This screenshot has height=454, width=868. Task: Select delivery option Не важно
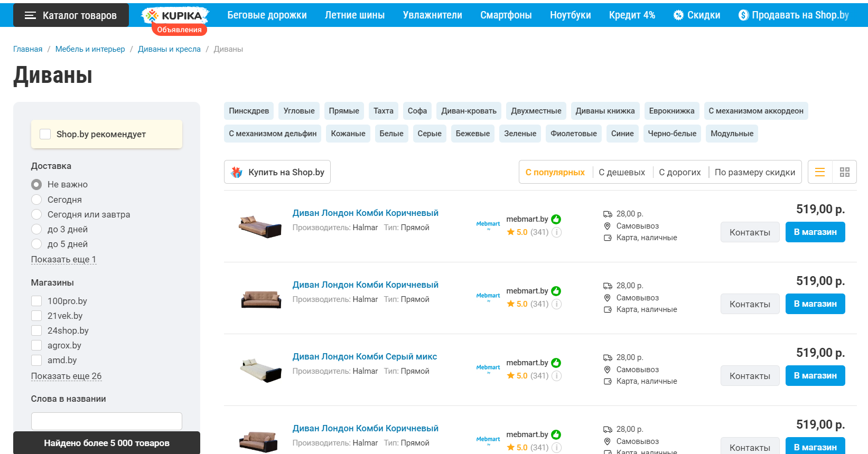(36, 184)
